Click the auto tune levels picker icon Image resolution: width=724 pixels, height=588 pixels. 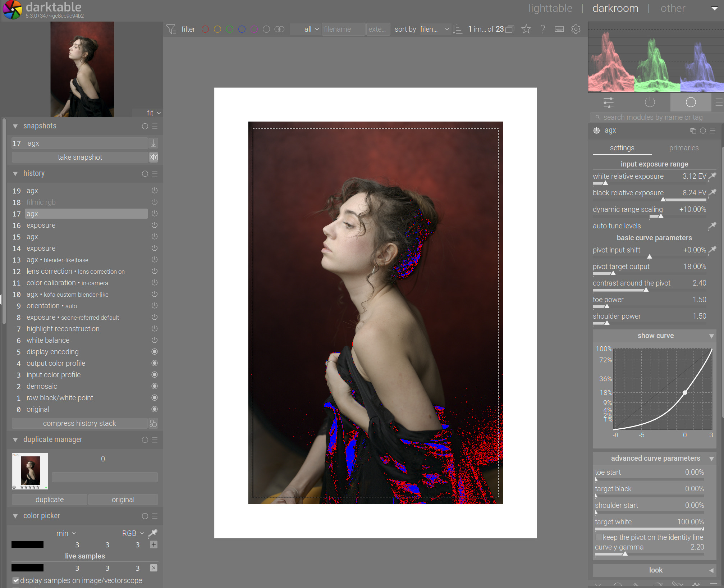click(x=712, y=226)
